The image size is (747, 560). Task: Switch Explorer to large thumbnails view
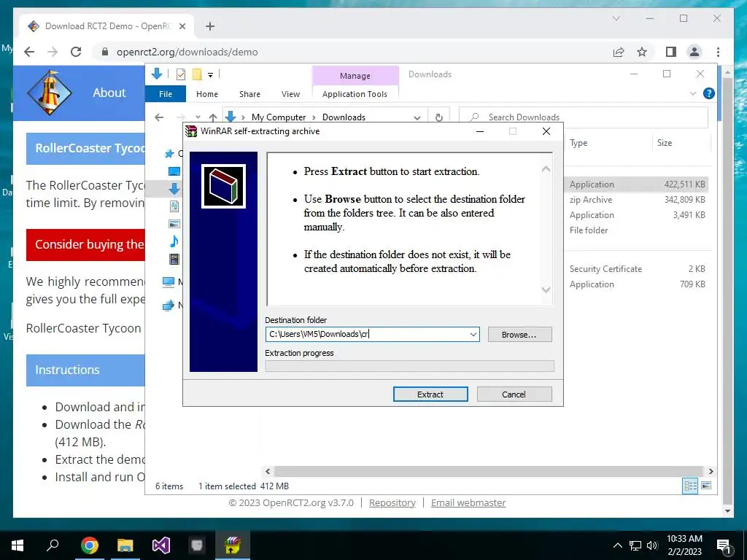pos(706,486)
